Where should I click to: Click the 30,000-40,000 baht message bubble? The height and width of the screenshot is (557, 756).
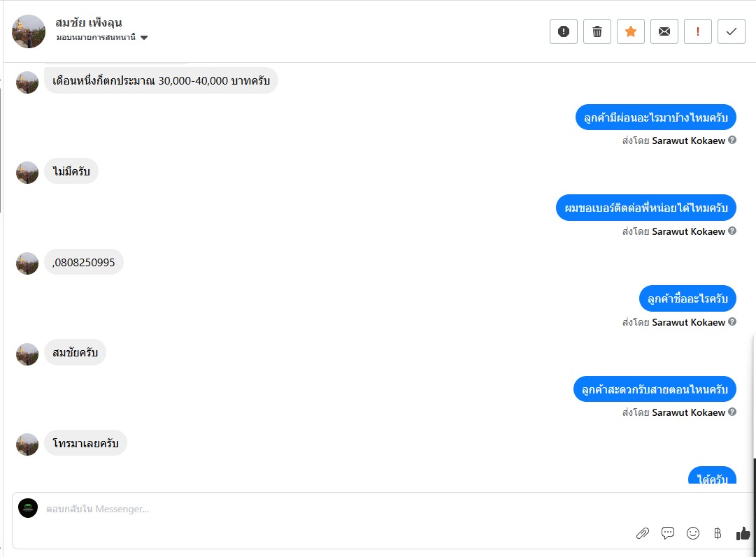161,80
